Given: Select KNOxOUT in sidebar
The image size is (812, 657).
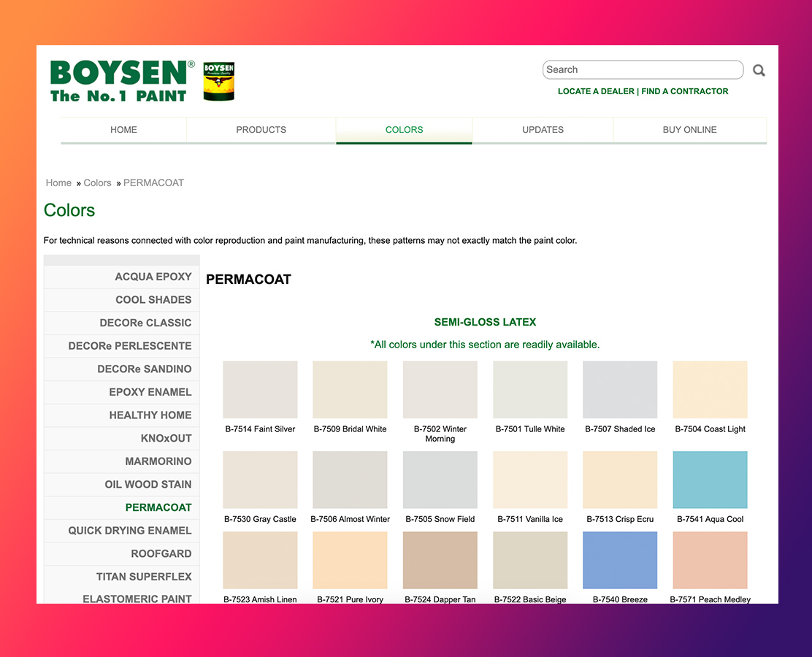Looking at the screenshot, I should point(122,439).
